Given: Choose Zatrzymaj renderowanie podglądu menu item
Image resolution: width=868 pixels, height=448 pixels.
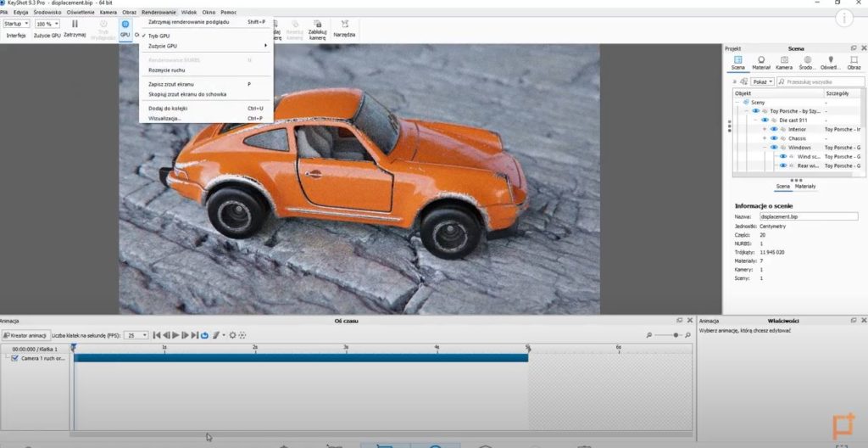Looking at the screenshot, I should 206,21.
